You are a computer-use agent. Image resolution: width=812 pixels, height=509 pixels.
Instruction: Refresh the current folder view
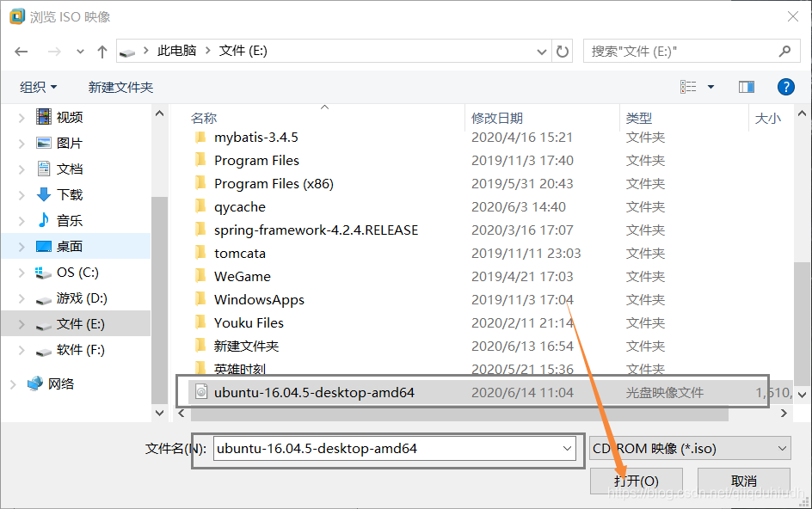563,52
